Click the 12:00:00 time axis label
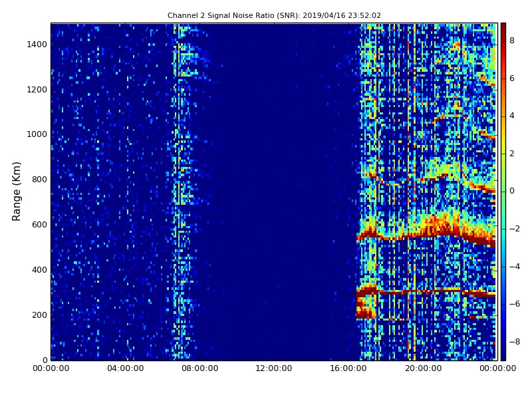This screenshot has width=532, height=399. click(x=274, y=368)
